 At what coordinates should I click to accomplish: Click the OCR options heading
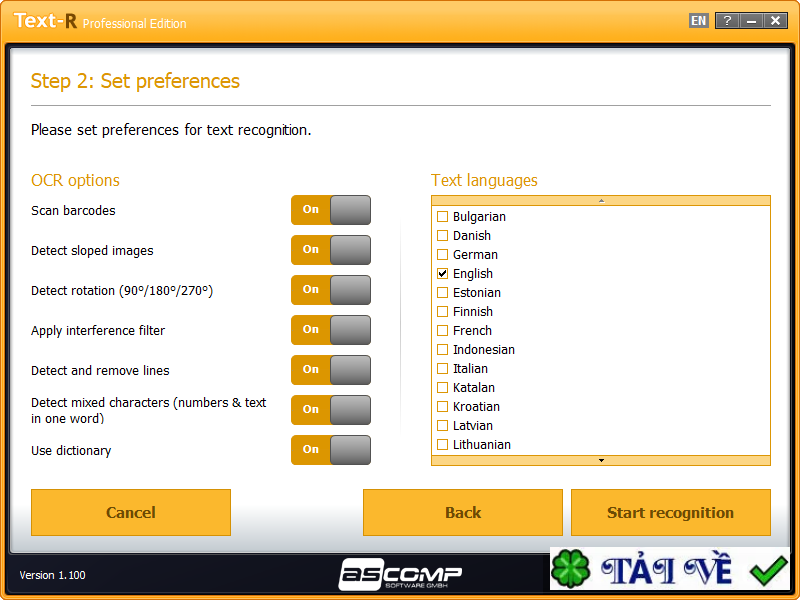[x=76, y=181]
